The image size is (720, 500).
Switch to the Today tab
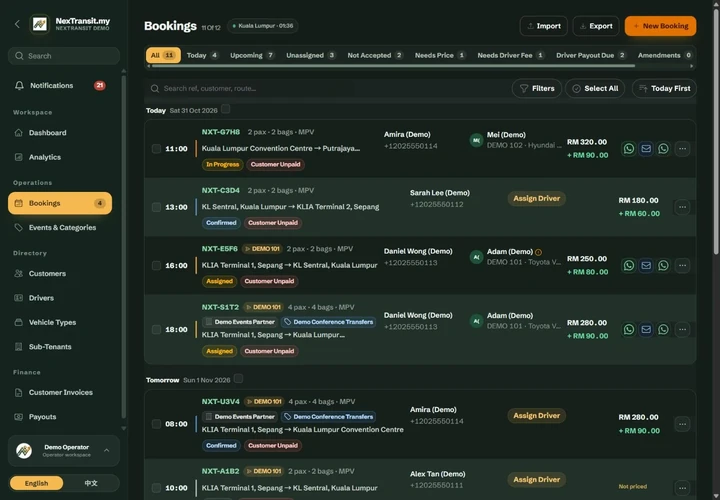202,55
